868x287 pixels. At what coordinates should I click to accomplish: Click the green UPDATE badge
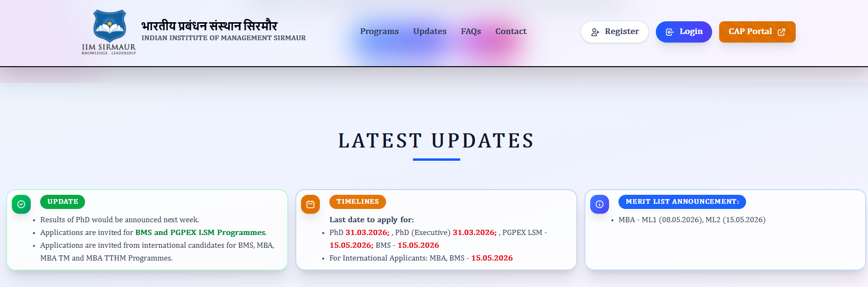[63, 202]
